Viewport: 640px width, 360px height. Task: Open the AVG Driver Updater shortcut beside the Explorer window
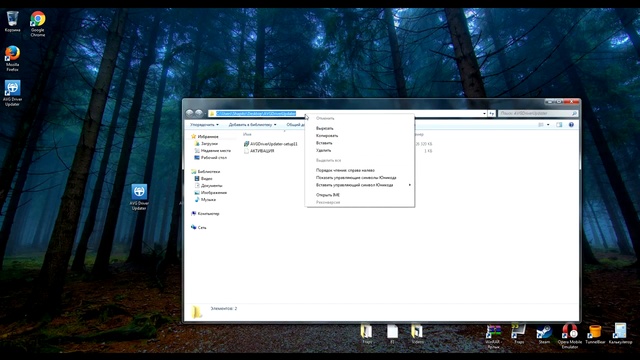pyautogui.click(x=139, y=197)
